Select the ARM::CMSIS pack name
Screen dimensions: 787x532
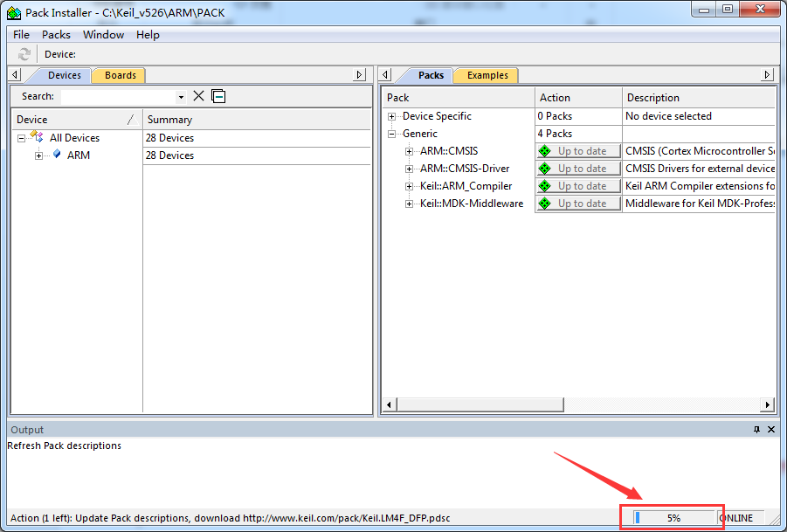pos(449,151)
